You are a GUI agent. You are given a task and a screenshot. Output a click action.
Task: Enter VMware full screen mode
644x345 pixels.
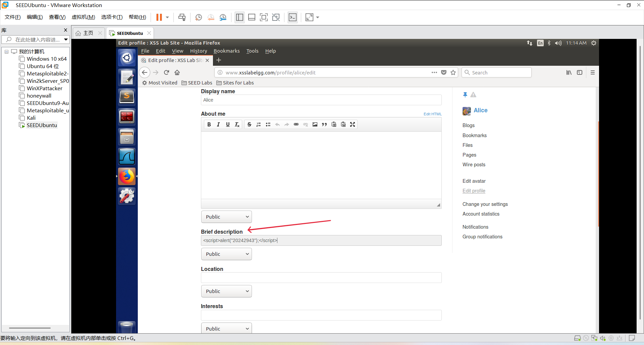264,17
